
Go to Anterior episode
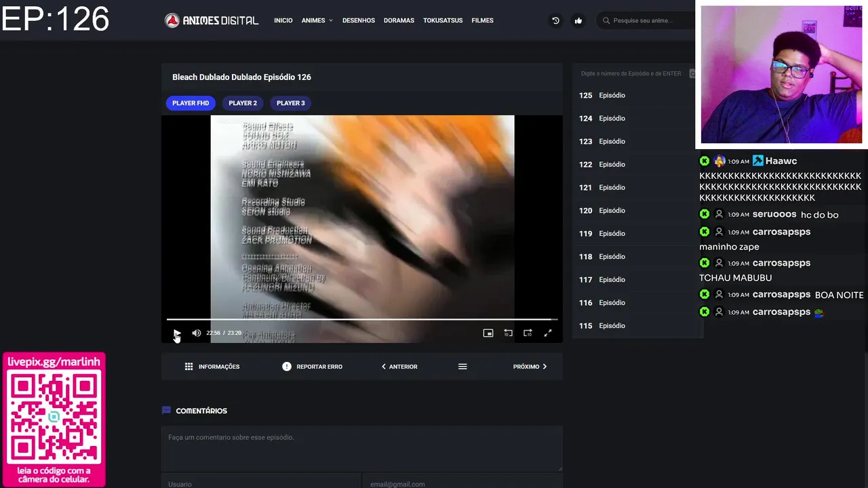(399, 367)
